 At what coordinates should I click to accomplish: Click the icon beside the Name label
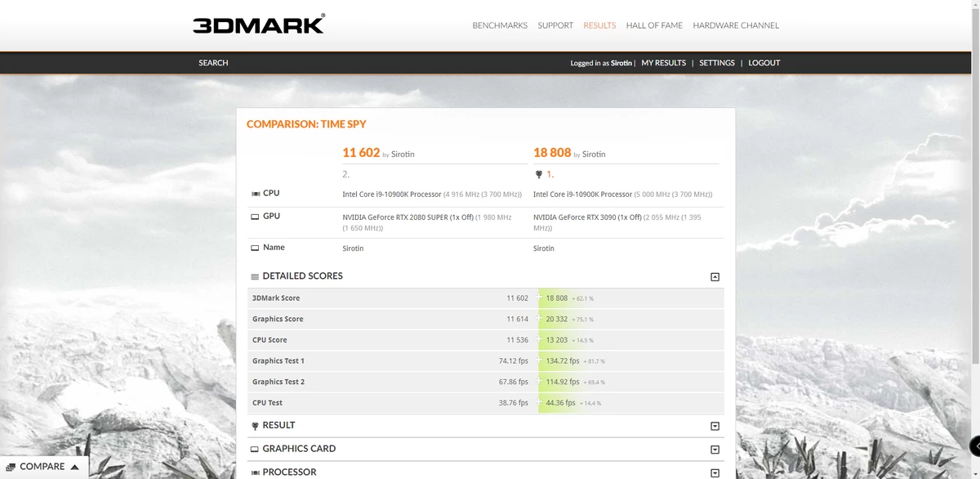click(x=256, y=248)
